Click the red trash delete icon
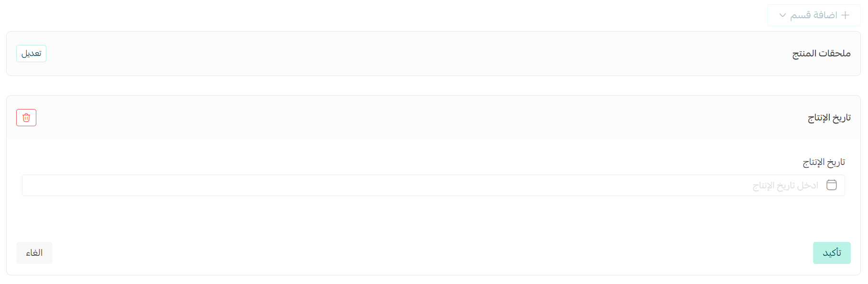Screen dimensions: 868x284 [26, 118]
